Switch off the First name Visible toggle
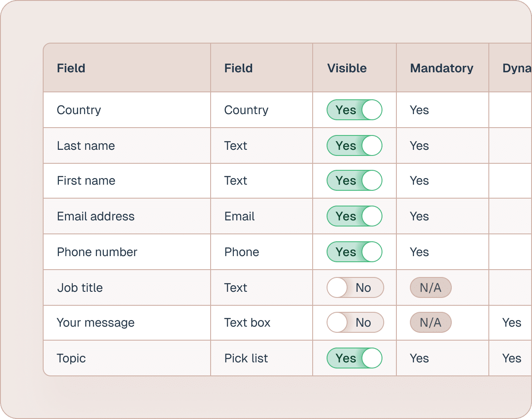This screenshot has height=419, width=532. coord(354,181)
